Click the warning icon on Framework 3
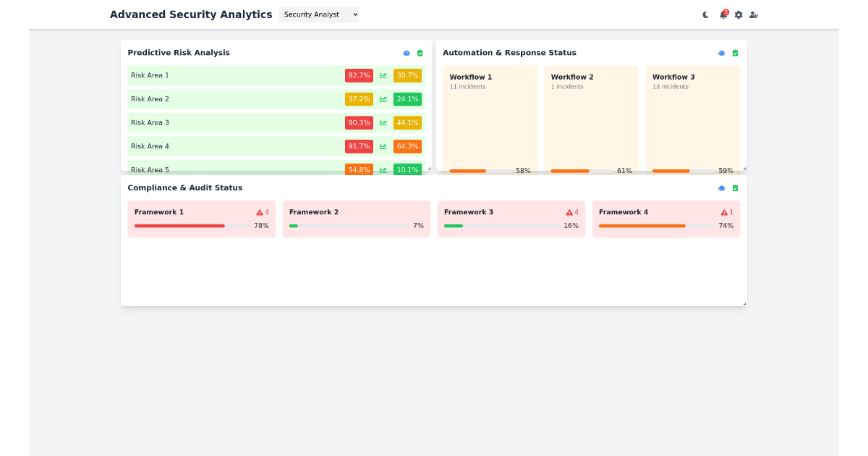868x456 pixels. (569, 213)
